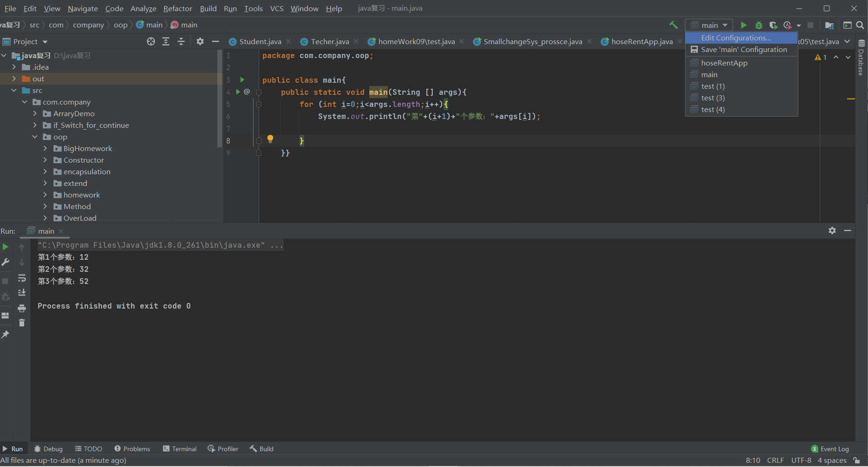
Task: Open the Profiler tool window
Action: [x=223, y=449]
